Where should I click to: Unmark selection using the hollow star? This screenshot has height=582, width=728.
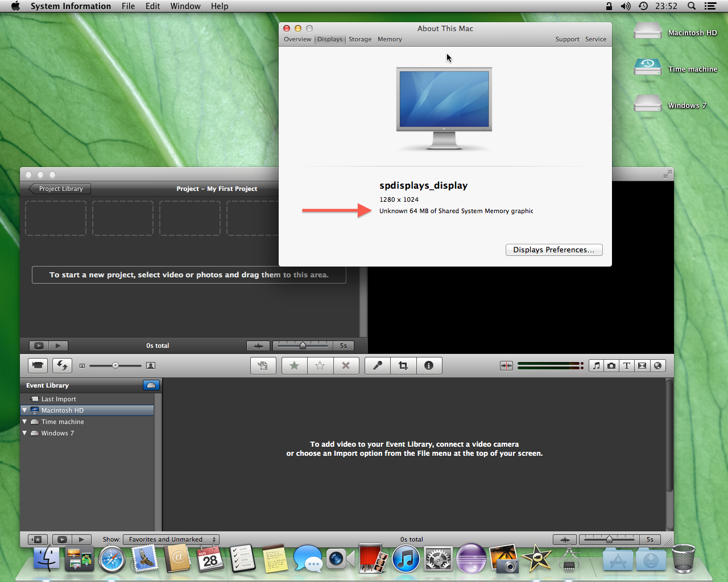click(320, 365)
